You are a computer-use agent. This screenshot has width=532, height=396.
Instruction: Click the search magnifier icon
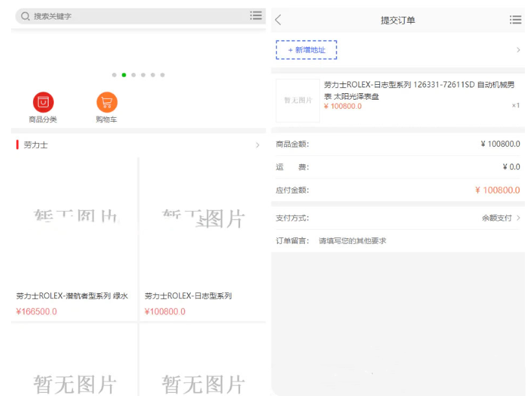(26, 16)
